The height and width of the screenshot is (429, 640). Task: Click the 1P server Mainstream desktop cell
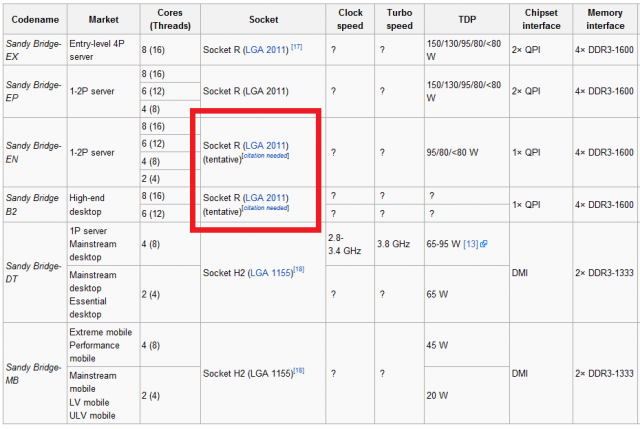[104, 244]
